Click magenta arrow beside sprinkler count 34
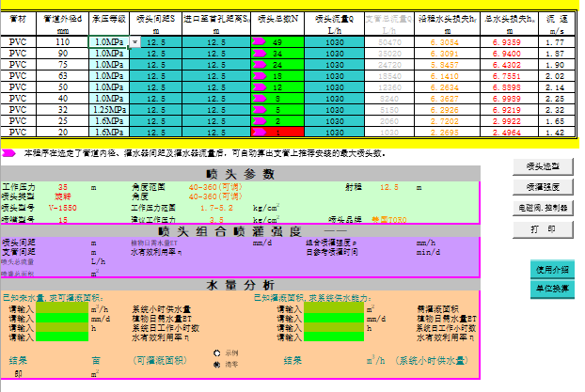Viewport: 585px width, 392px height. click(259, 55)
